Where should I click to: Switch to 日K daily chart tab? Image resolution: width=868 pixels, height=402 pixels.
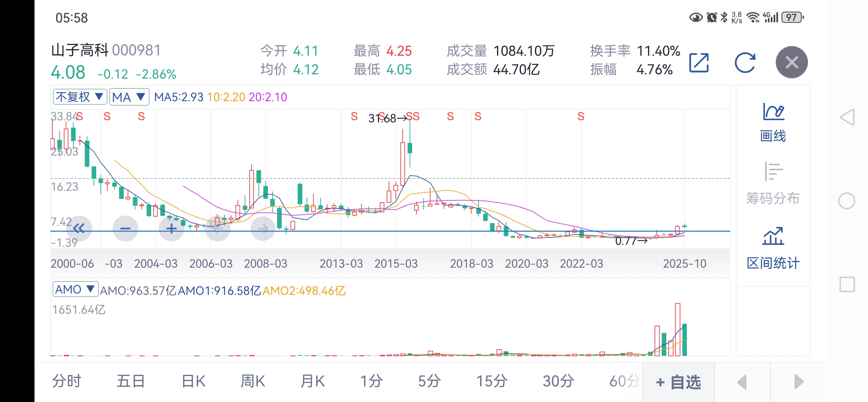point(193,381)
